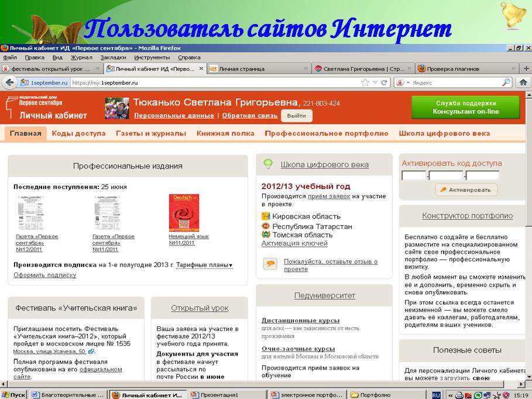
Task: Click the speech bubble feedback icon
Action: click(270, 264)
